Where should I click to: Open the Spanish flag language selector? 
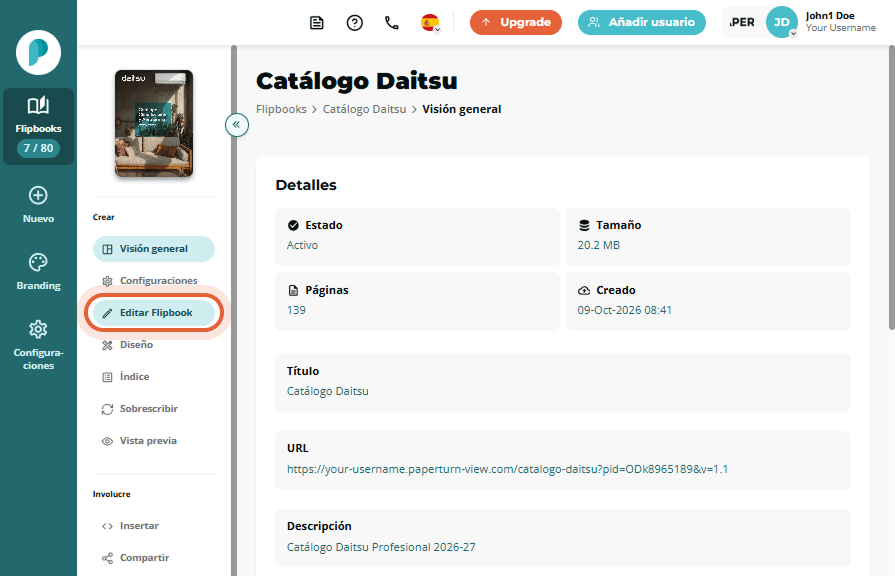coord(430,23)
